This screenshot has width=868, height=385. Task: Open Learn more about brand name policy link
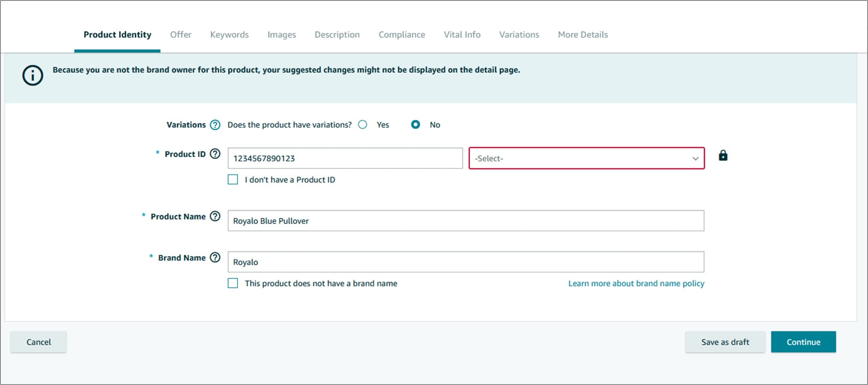pos(636,283)
